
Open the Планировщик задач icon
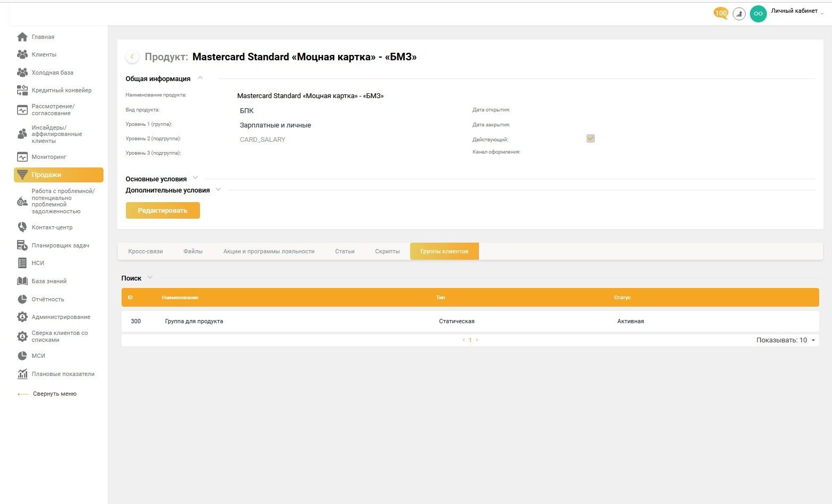pos(22,245)
